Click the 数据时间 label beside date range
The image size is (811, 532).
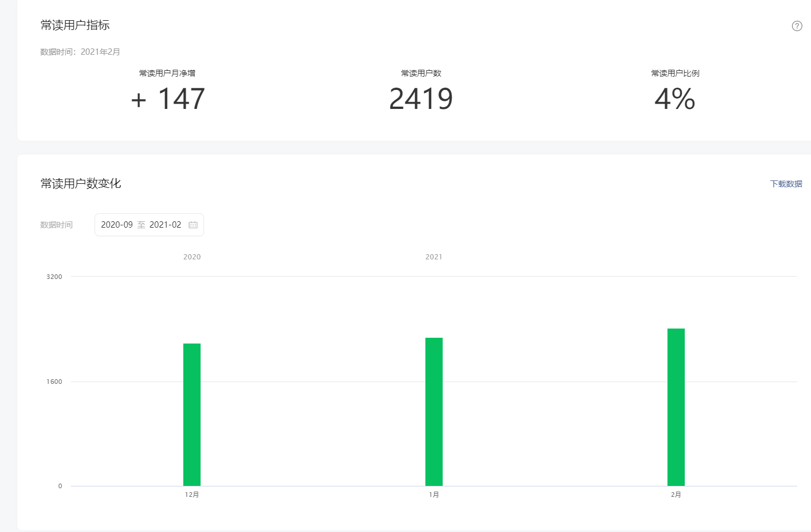click(56, 225)
